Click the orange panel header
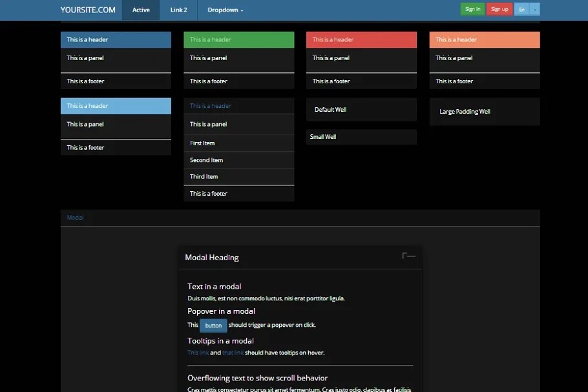 coord(484,40)
